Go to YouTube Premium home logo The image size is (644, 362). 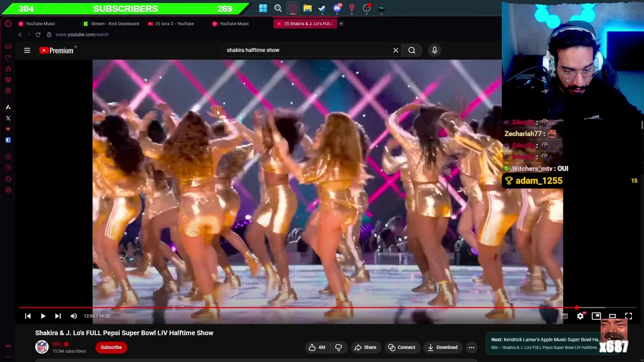57,50
